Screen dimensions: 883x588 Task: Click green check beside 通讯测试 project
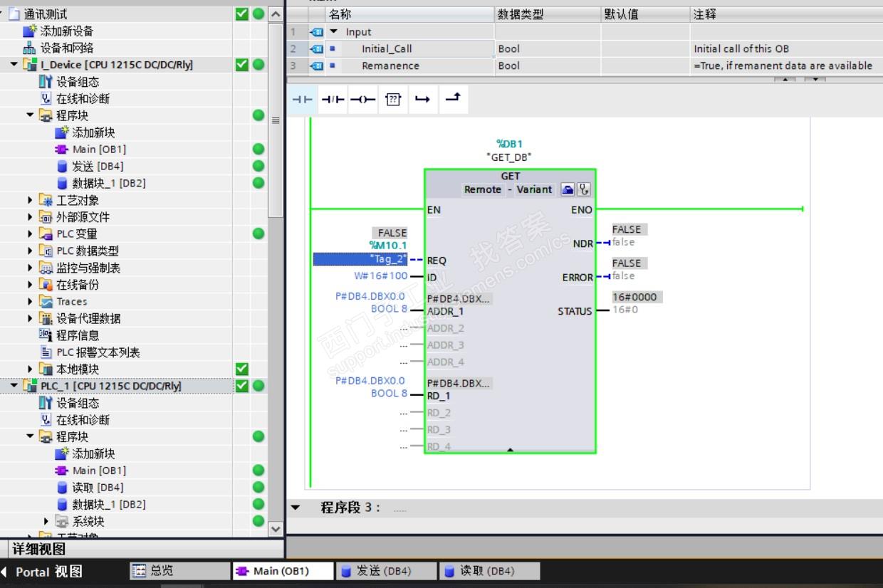242,14
